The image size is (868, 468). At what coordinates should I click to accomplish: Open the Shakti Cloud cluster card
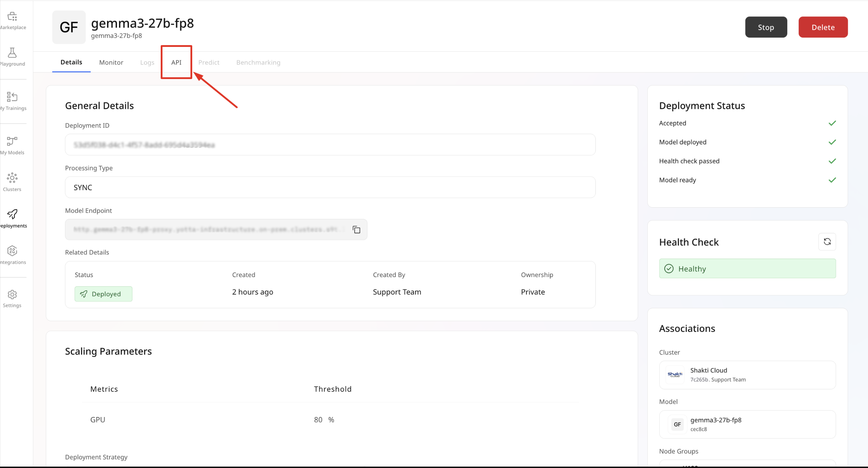[x=747, y=375]
